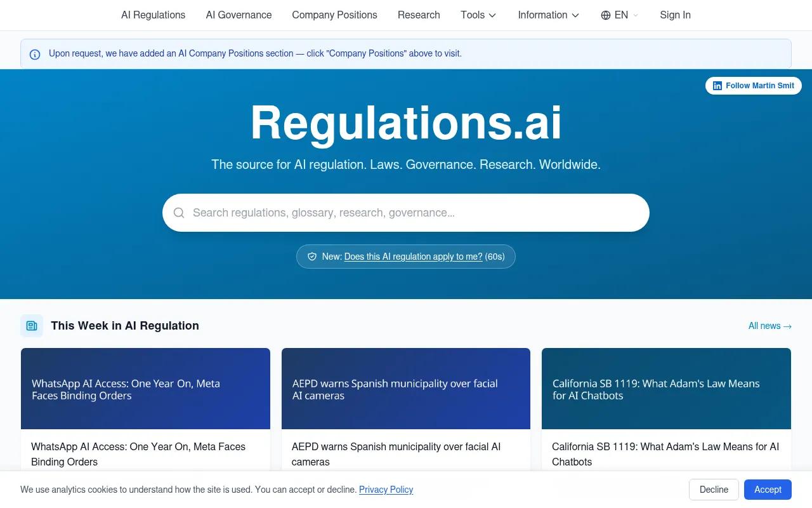The width and height of the screenshot is (812, 508).
Task: Open the AEPD Spanish municipality article thumbnail
Action: 406,389
